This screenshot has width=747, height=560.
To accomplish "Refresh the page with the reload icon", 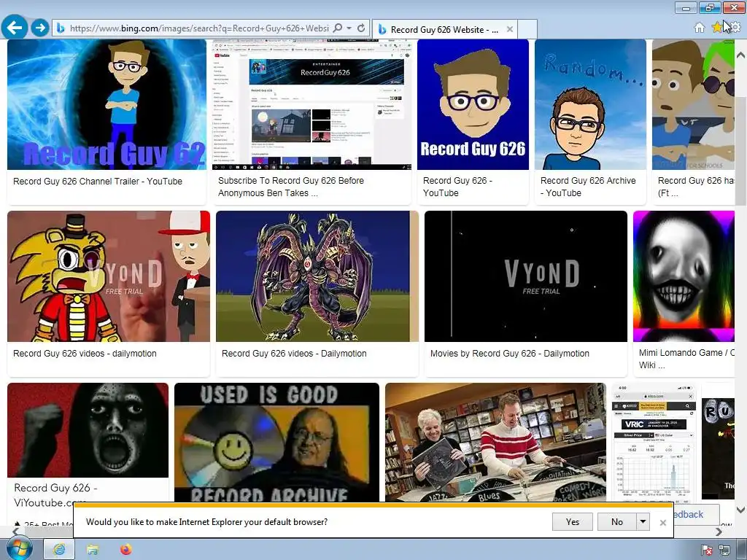I will (361, 28).
